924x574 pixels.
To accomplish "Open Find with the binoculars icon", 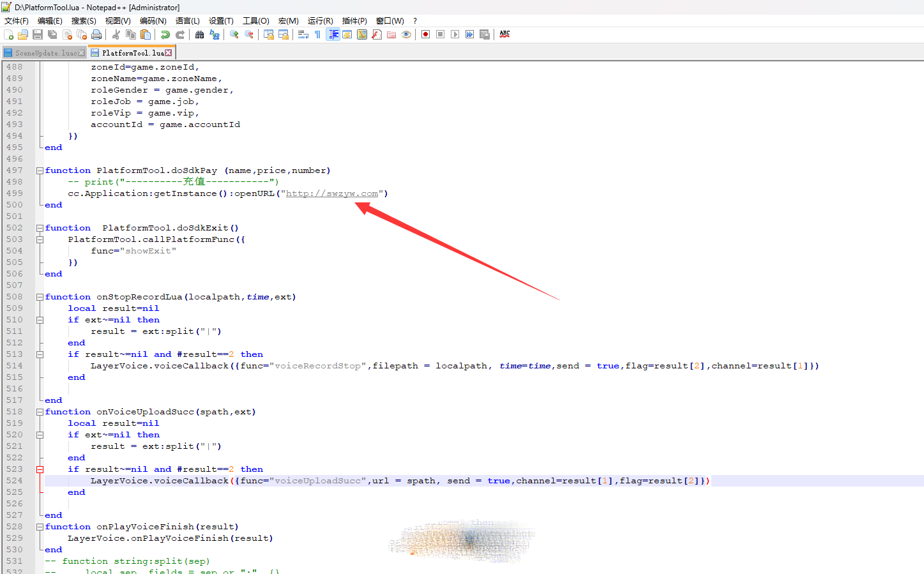I will pyautogui.click(x=200, y=34).
